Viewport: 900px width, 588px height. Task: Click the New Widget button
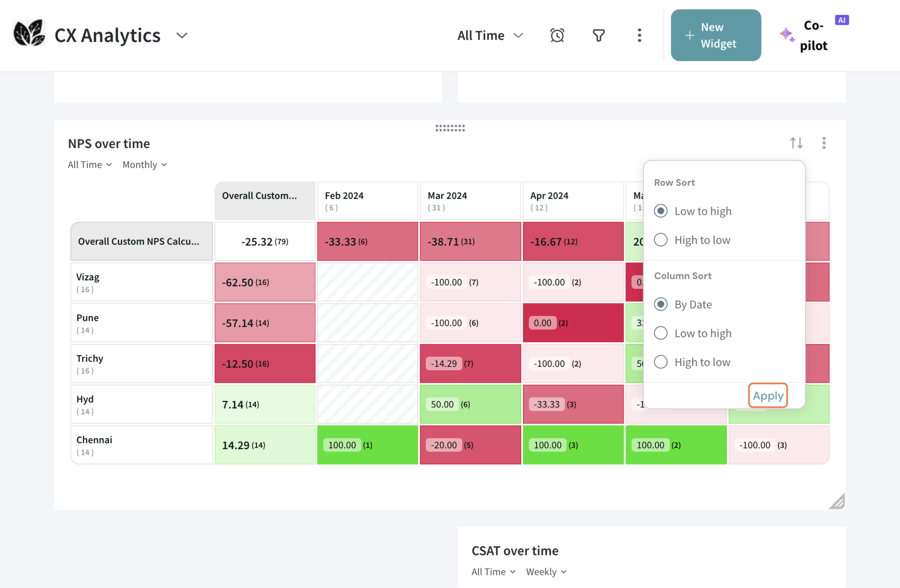(715, 35)
